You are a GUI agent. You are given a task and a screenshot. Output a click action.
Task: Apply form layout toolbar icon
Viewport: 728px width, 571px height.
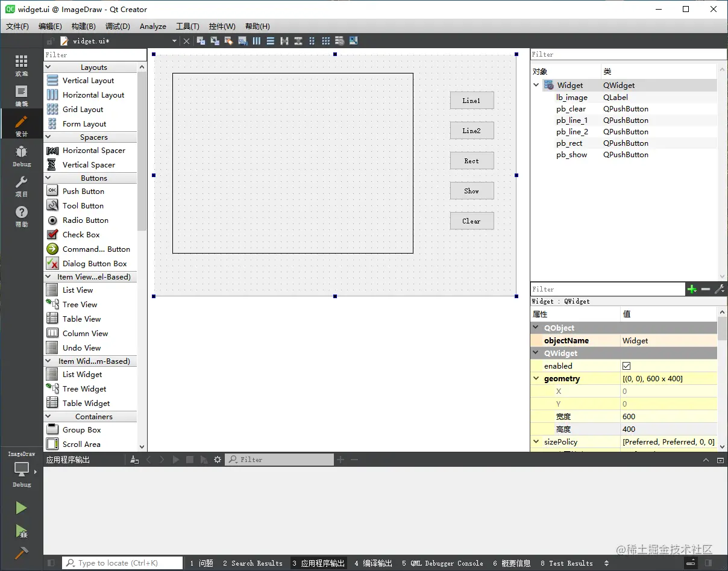tap(312, 41)
